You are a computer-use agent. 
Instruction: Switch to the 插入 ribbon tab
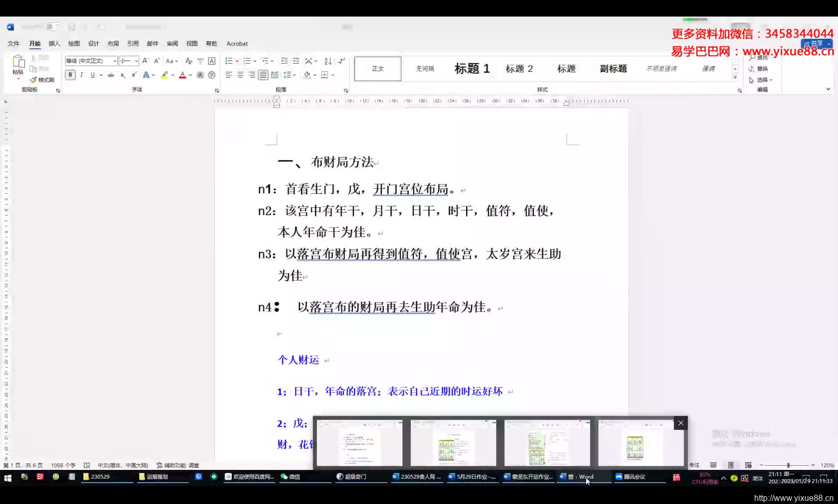click(54, 43)
